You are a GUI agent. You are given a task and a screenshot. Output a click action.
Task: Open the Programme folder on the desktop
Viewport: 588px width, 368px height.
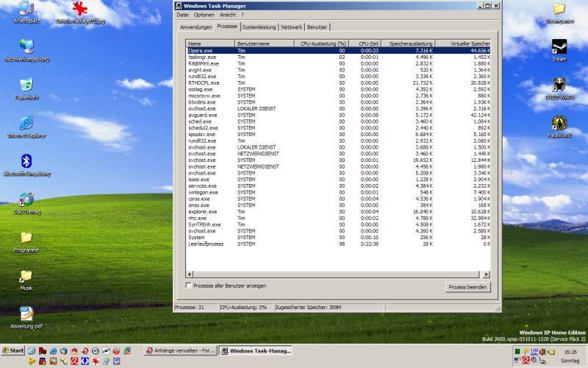click(x=26, y=242)
